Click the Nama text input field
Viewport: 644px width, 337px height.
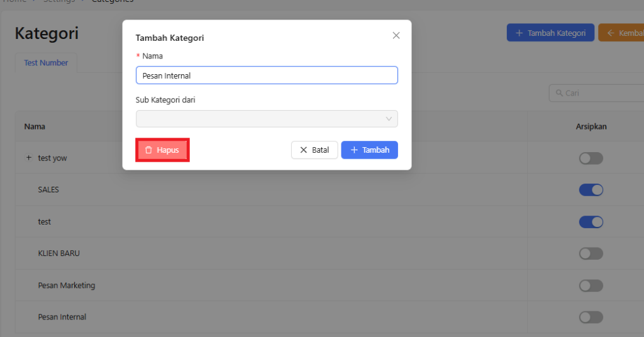(x=266, y=75)
